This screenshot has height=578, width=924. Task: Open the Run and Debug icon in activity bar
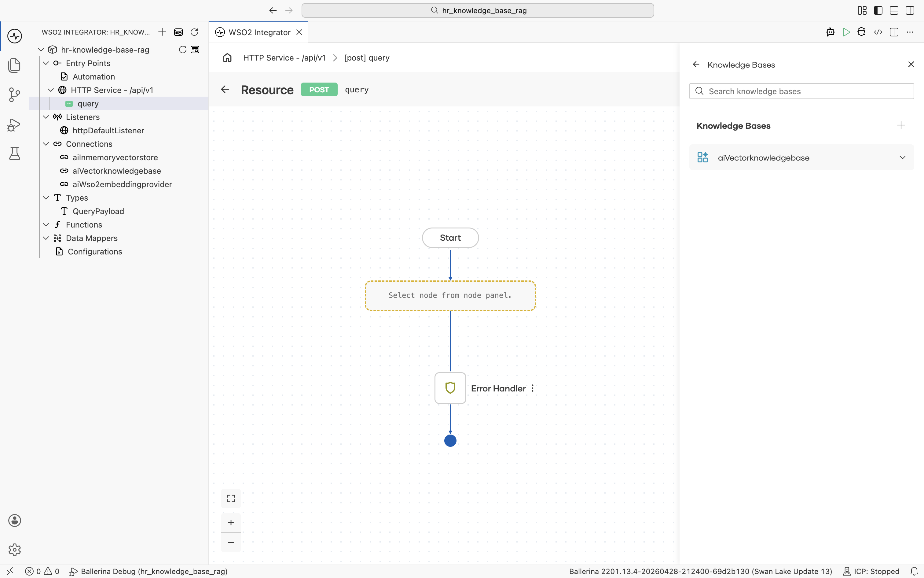(x=14, y=125)
